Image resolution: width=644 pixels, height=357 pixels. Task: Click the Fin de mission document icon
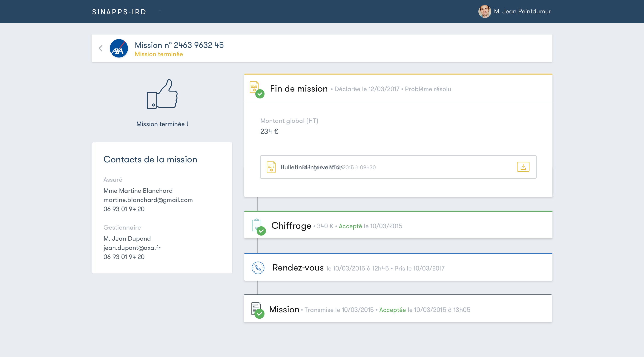pos(257,89)
